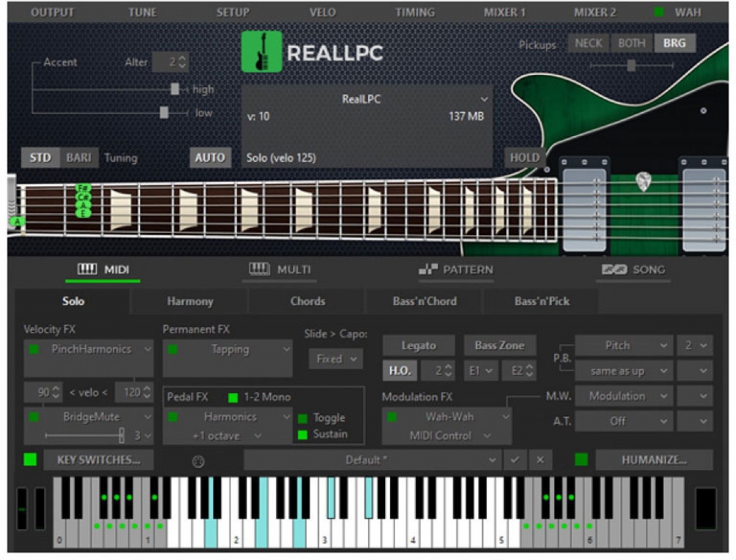Viewport: 736px width, 560px height.
Task: Toggle green square left of HUMANIZE
Action: (x=581, y=459)
